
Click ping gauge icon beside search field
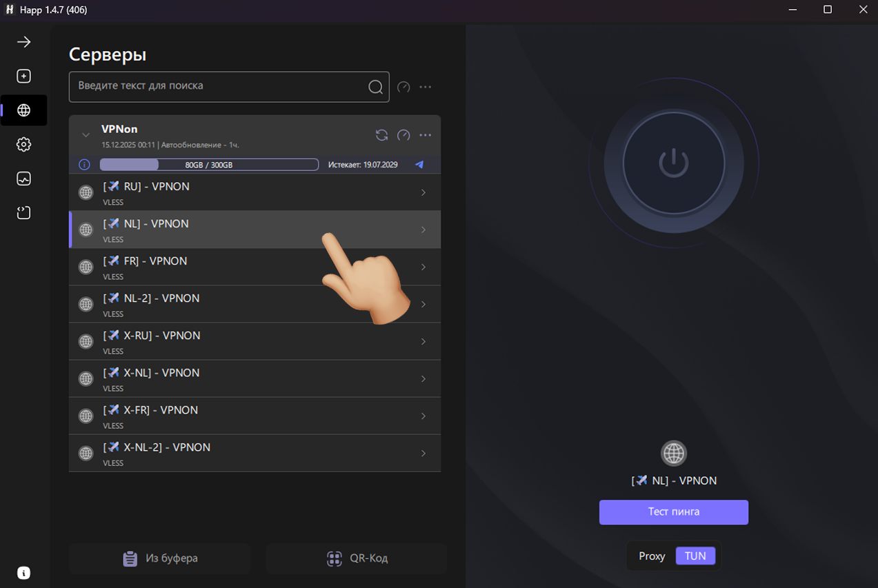(404, 87)
